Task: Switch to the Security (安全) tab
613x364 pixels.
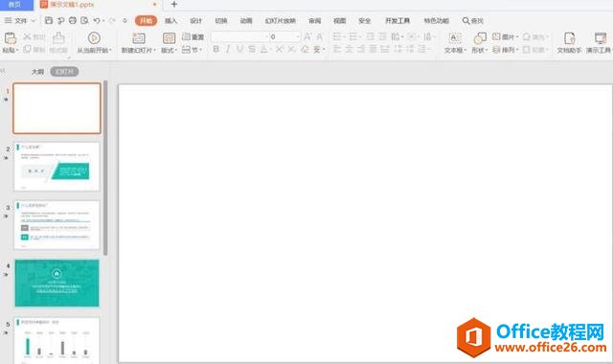Action: click(364, 21)
